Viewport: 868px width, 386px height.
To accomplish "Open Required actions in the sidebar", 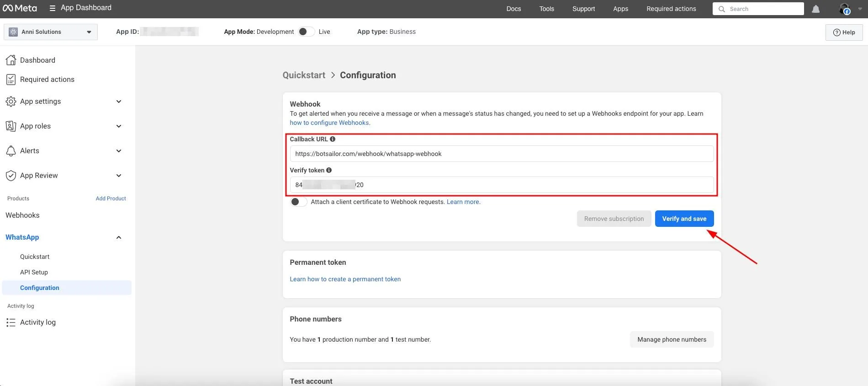I will (x=47, y=80).
